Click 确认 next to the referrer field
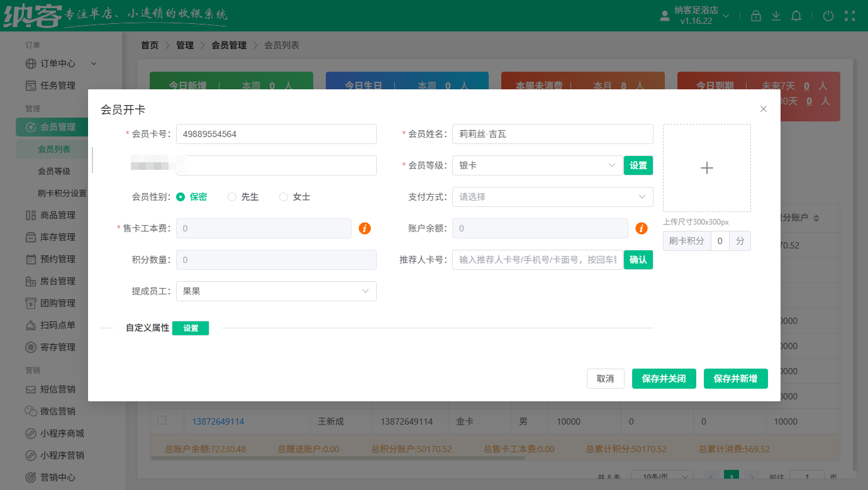The width and height of the screenshot is (868, 490). tap(638, 259)
